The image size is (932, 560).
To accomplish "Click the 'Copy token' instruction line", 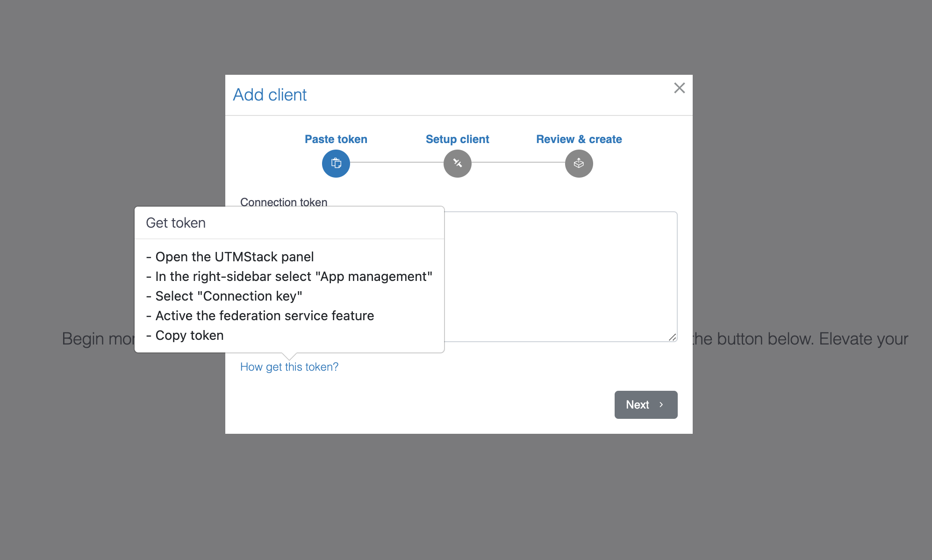I will click(185, 335).
